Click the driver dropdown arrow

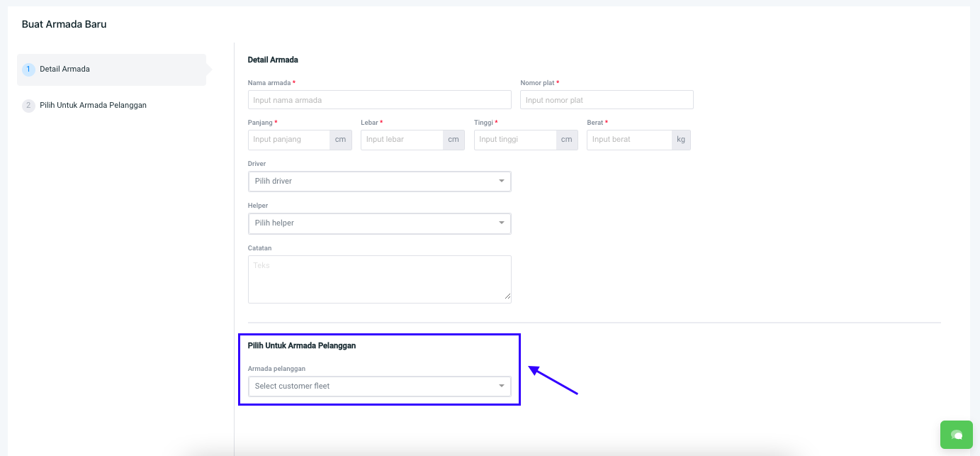coord(502,182)
